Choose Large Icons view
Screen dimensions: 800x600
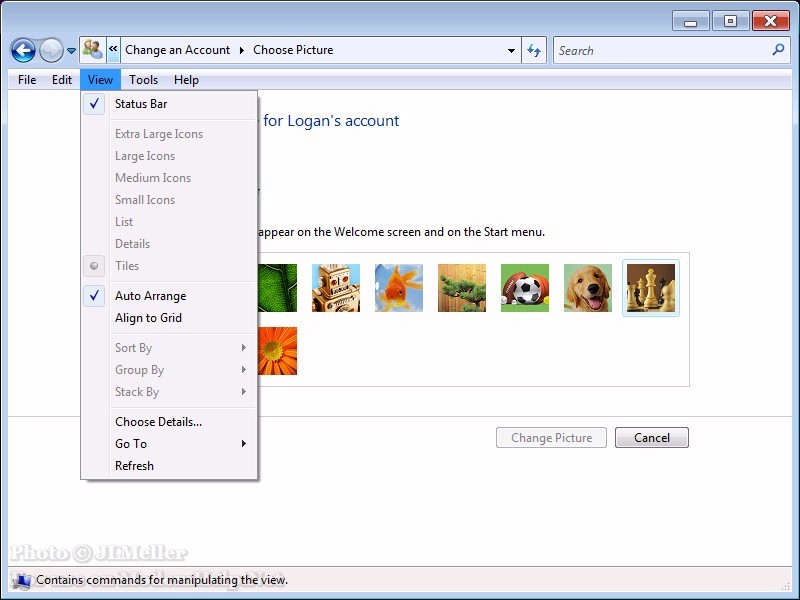tap(169, 156)
